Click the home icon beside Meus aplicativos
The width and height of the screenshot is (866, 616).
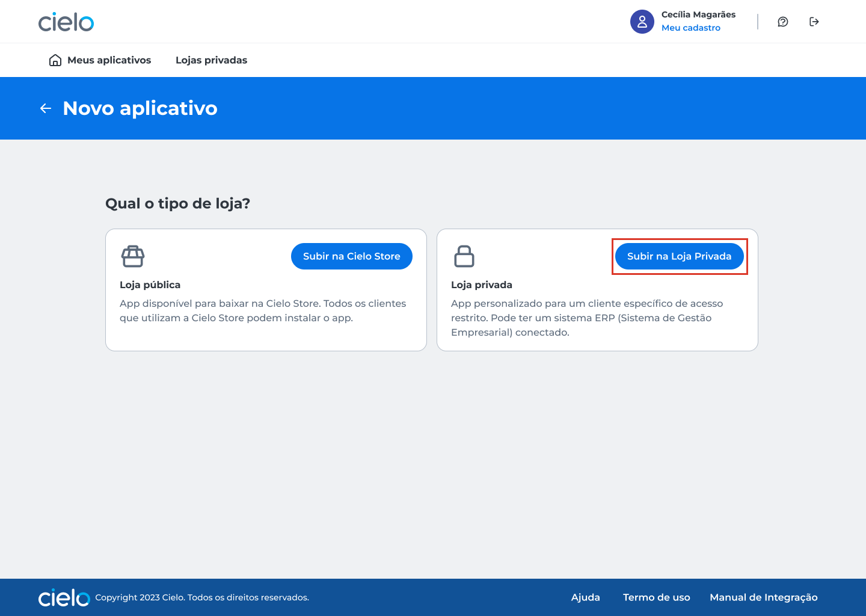[55, 60]
